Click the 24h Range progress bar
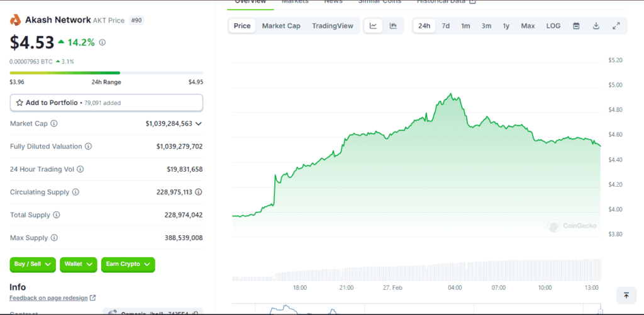The width and height of the screenshot is (644, 315). pos(106,73)
